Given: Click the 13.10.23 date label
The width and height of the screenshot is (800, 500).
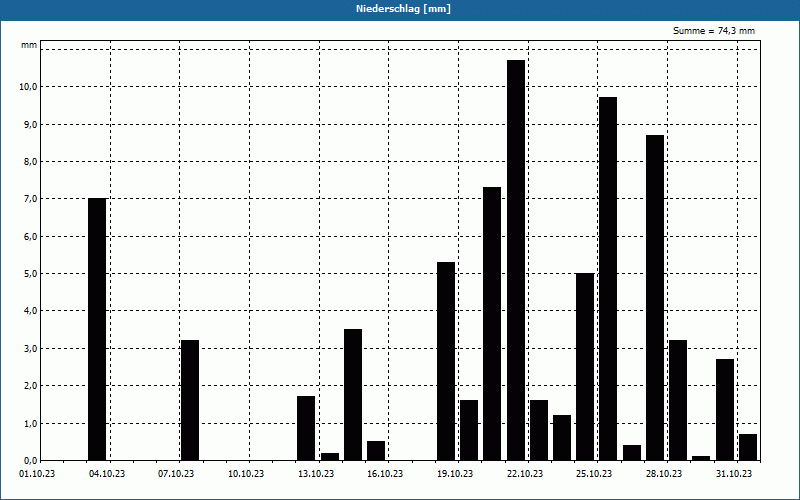Looking at the screenshot, I should pos(316,474).
